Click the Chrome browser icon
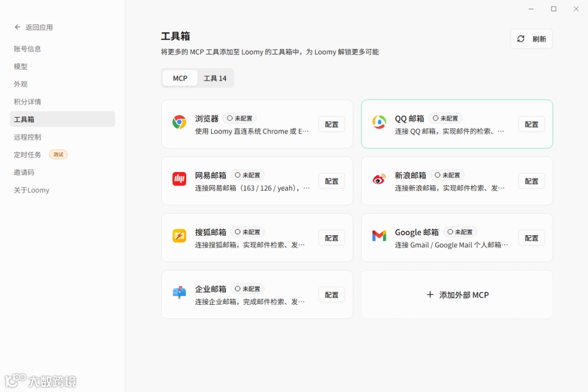Viewport: 588px width, 392px height. (179, 122)
